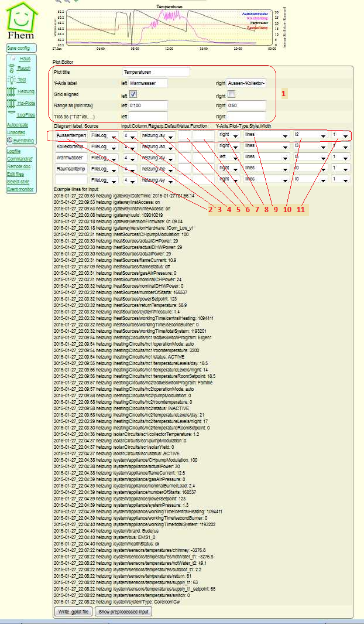Click the Everything globe icon
The width and height of the screenshot is (364, 624).
(x=9, y=140)
